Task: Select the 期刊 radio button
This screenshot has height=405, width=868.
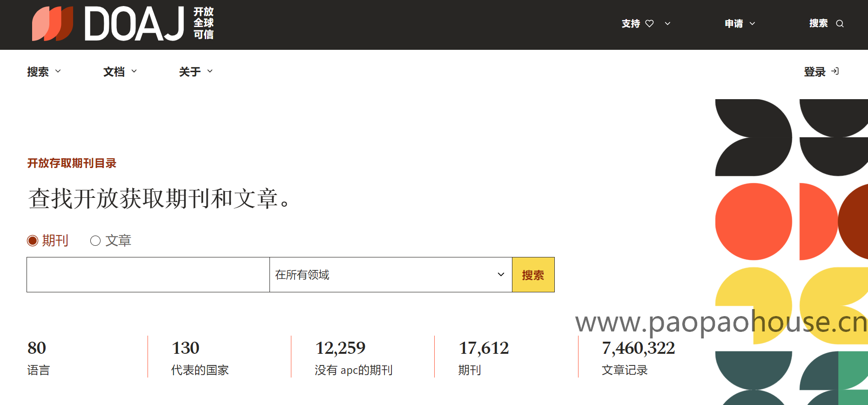Action: click(32, 241)
